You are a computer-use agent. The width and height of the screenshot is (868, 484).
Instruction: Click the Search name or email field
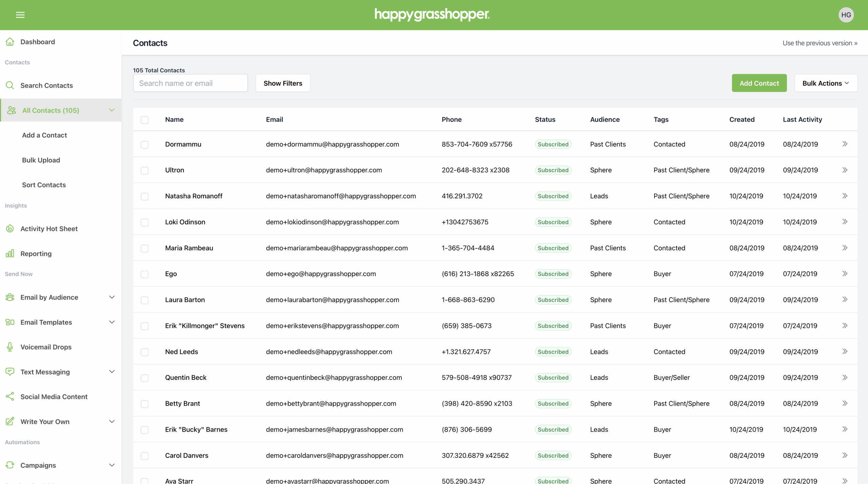(191, 83)
